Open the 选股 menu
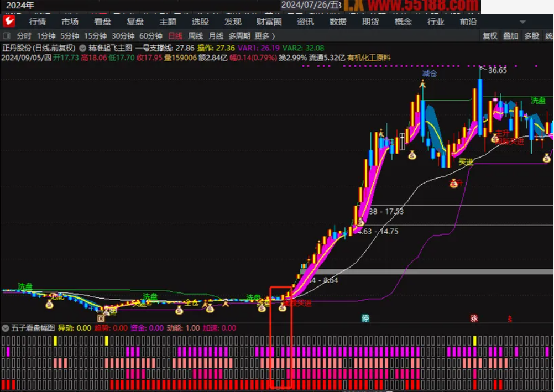 click(200, 22)
